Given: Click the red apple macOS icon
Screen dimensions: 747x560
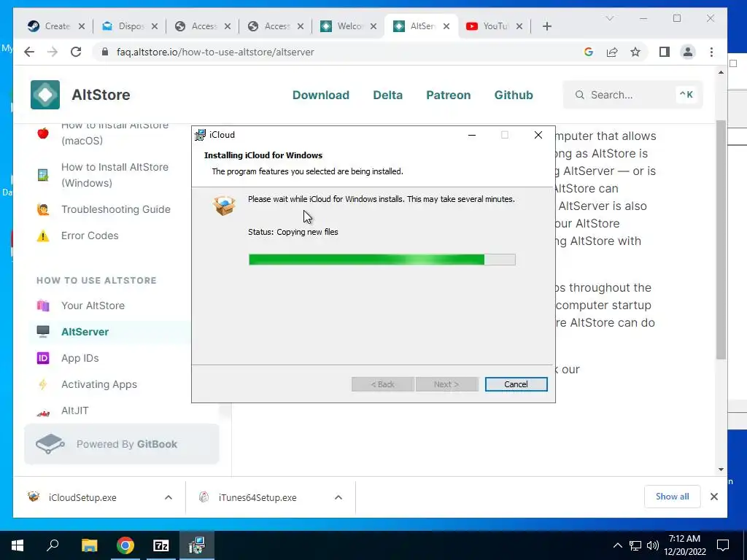Looking at the screenshot, I should [43, 133].
